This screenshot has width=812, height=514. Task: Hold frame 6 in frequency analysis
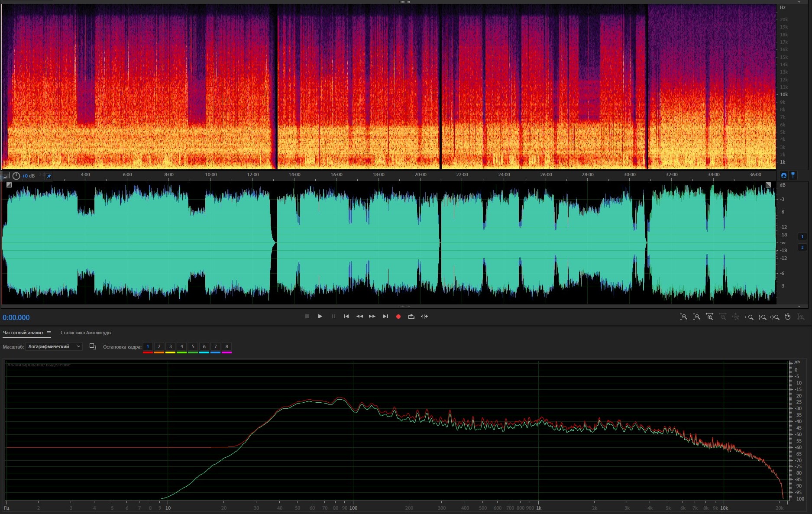[204, 347]
